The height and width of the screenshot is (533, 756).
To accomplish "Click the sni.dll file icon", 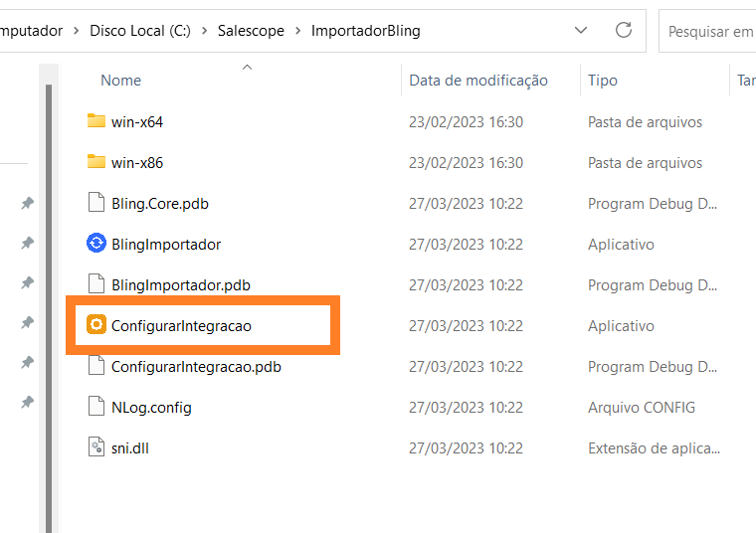I will 96,446.
